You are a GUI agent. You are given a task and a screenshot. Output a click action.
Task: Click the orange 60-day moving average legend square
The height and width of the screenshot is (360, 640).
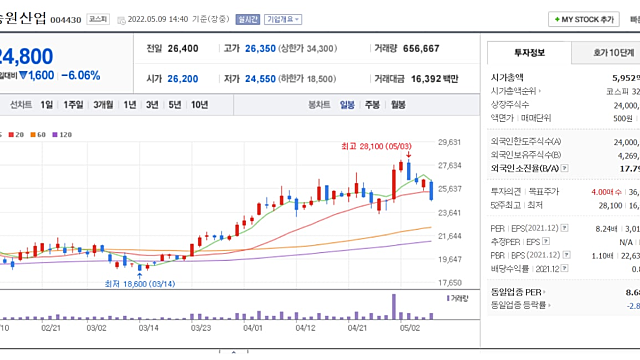click(x=33, y=135)
